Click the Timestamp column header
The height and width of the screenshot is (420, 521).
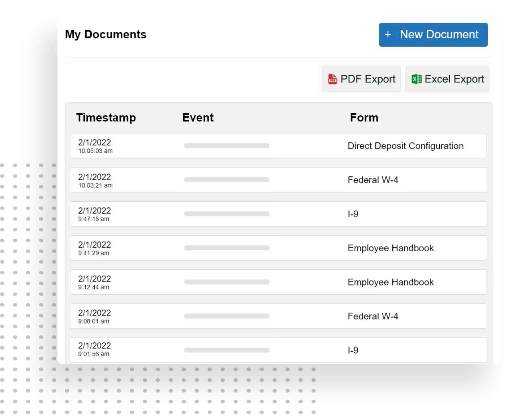coord(106,118)
